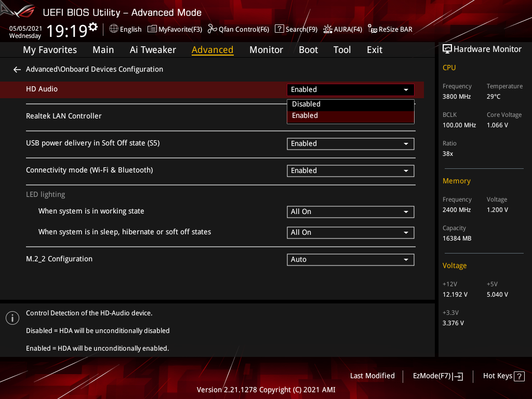This screenshot has height=399, width=532.
Task: Open USB power delivery S5 dropdown
Action: point(351,144)
